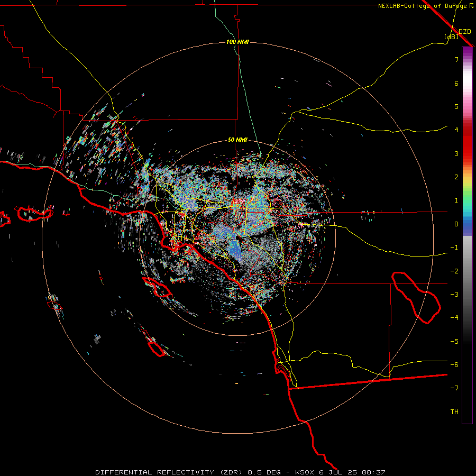Click the 0 value on color scale
Image resolution: width=476 pixels, height=476 pixels.
pyautogui.click(x=456, y=224)
